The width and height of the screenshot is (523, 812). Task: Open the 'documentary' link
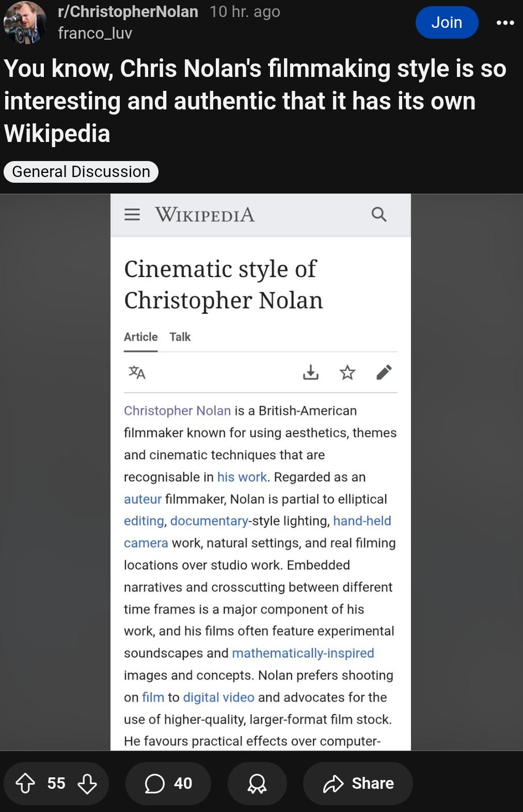209,521
